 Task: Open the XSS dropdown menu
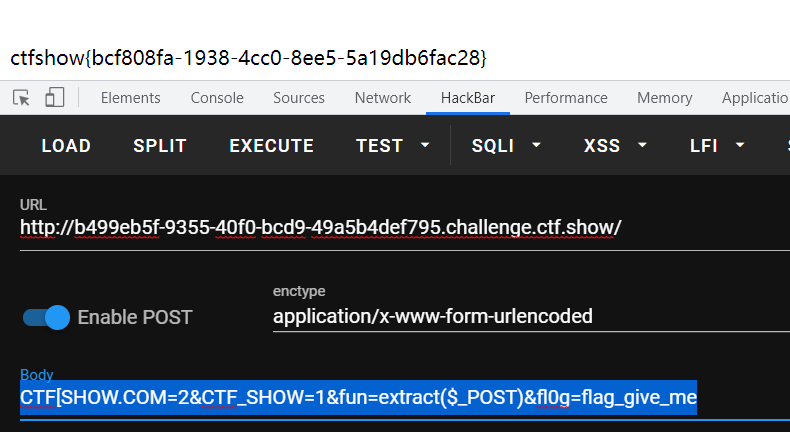tap(615, 146)
